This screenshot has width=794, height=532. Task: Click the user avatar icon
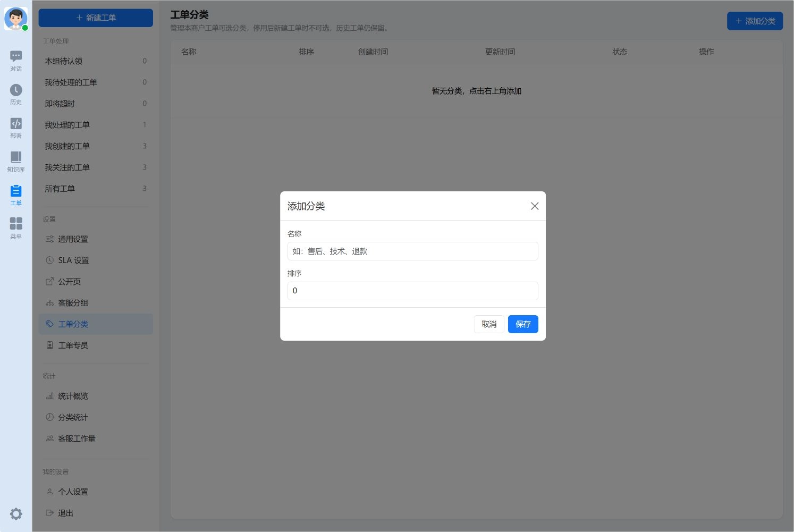point(16,19)
